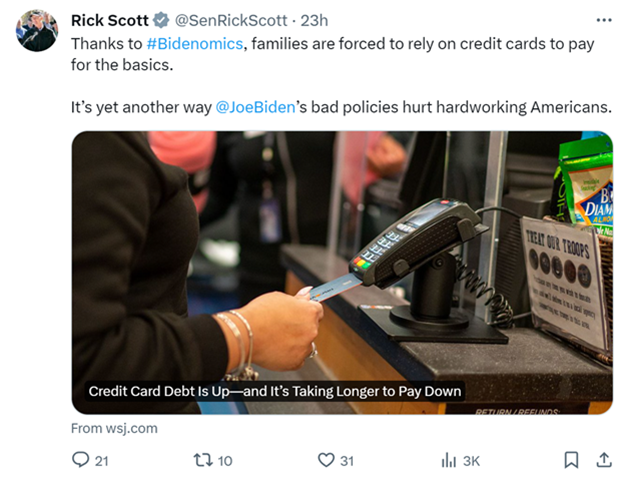
Task: Click the Credit Card Debt headline caption
Action: pos(275,391)
